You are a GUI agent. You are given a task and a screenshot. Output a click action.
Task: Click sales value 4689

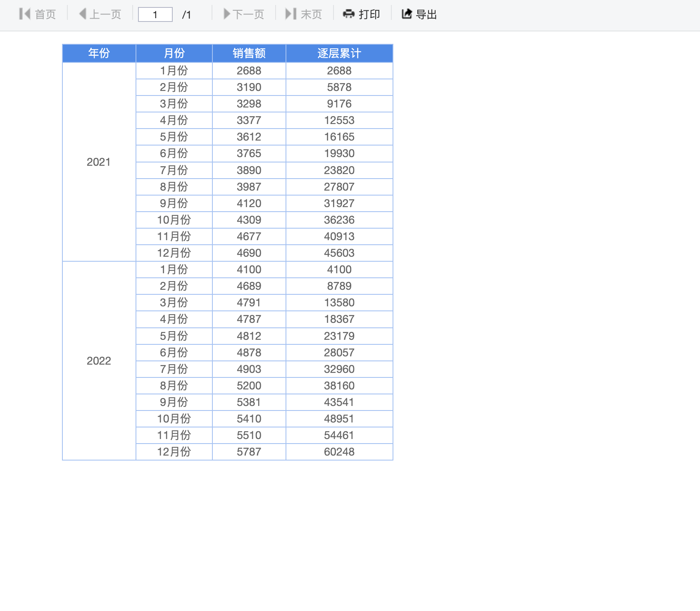point(249,286)
